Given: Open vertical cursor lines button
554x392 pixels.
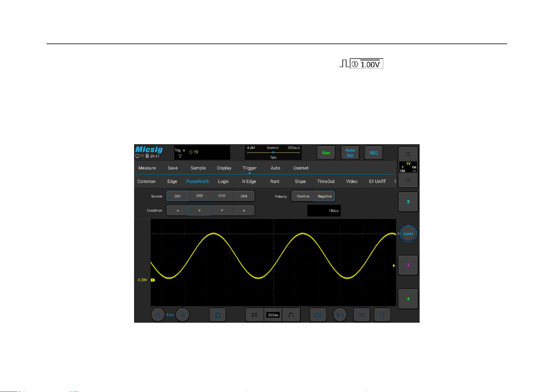Looking at the screenshot, I should click(382, 315).
